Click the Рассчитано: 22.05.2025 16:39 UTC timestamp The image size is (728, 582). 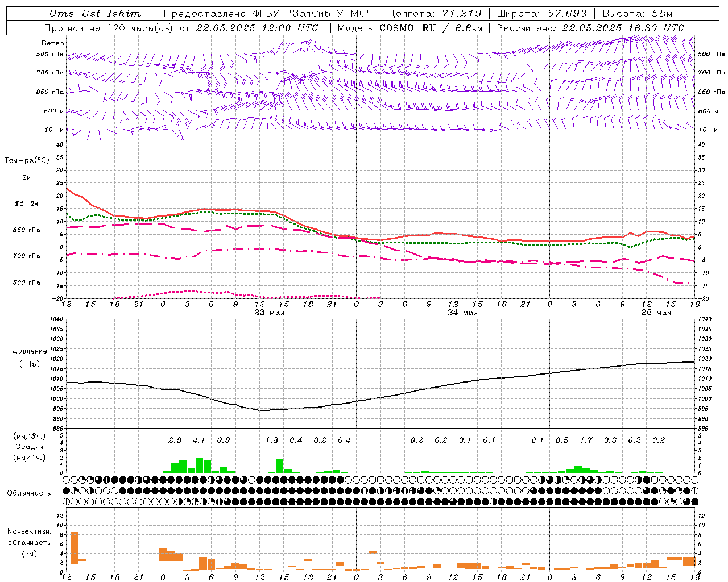(x=590, y=28)
